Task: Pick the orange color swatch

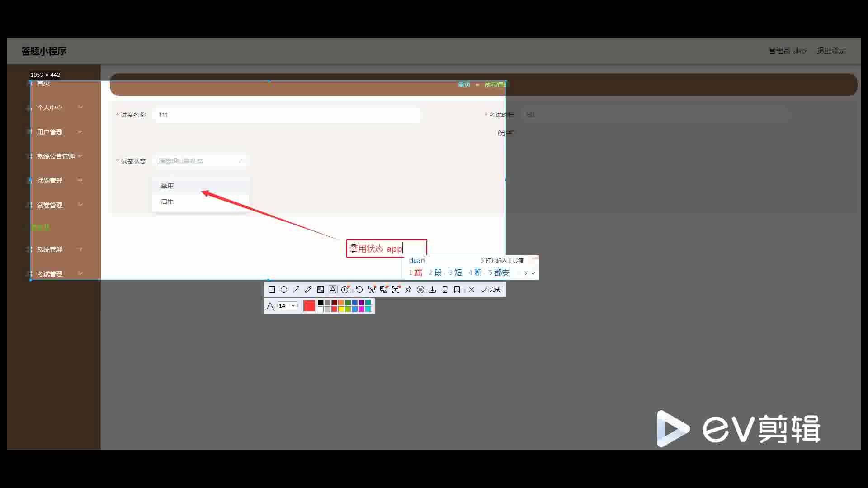Action: [341, 303]
